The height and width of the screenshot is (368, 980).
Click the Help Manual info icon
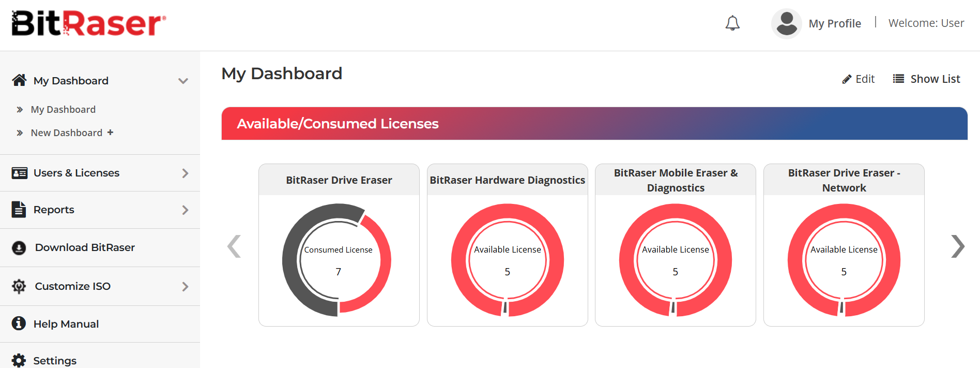coord(19,323)
